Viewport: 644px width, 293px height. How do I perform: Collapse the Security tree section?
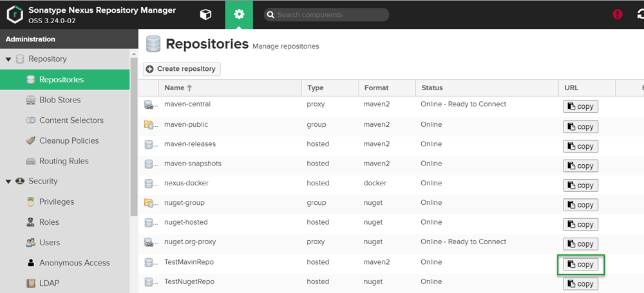click(x=8, y=182)
